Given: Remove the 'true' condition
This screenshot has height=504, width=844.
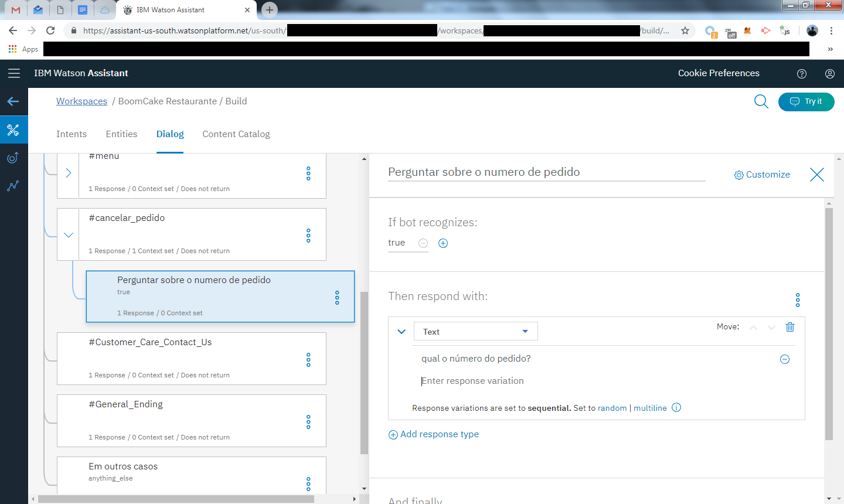Looking at the screenshot, I should [x=423, y=243].
